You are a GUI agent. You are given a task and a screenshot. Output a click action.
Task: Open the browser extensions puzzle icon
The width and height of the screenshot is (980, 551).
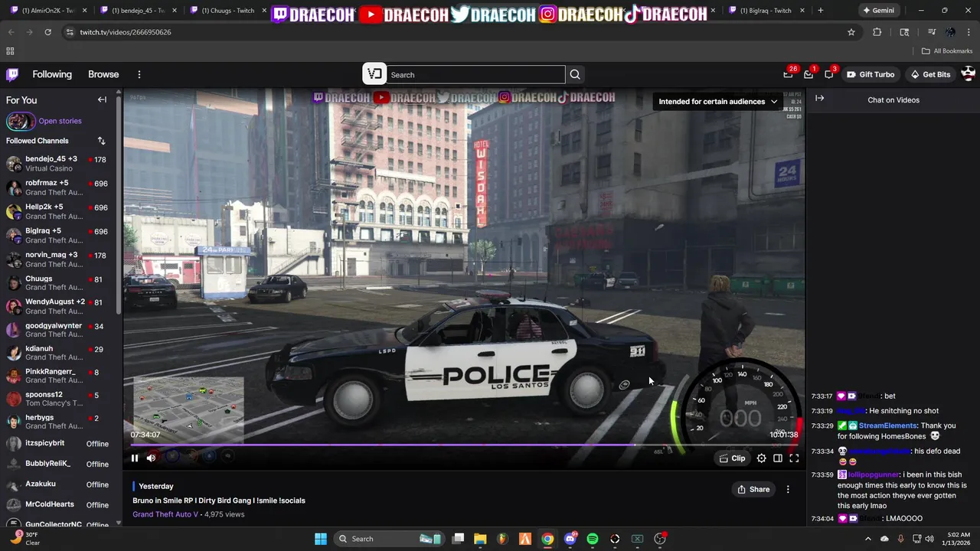tap(877, 32)
